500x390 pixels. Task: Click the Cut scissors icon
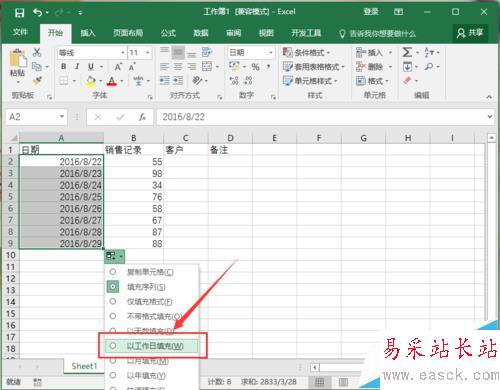37,52
